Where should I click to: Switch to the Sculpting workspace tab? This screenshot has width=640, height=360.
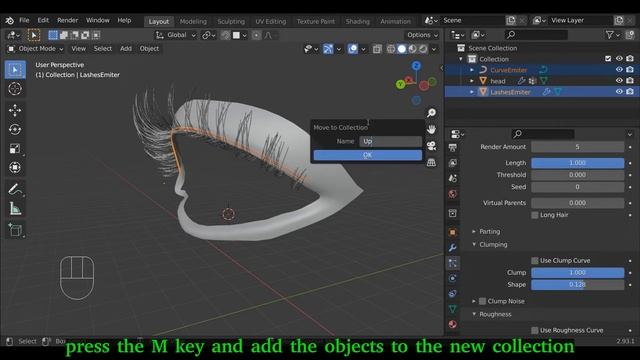(231, 21)
